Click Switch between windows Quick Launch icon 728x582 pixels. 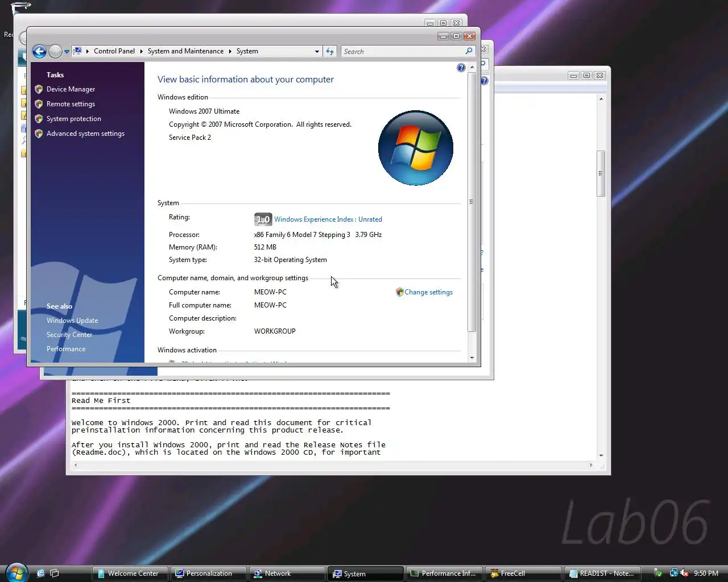coord(55,573)
